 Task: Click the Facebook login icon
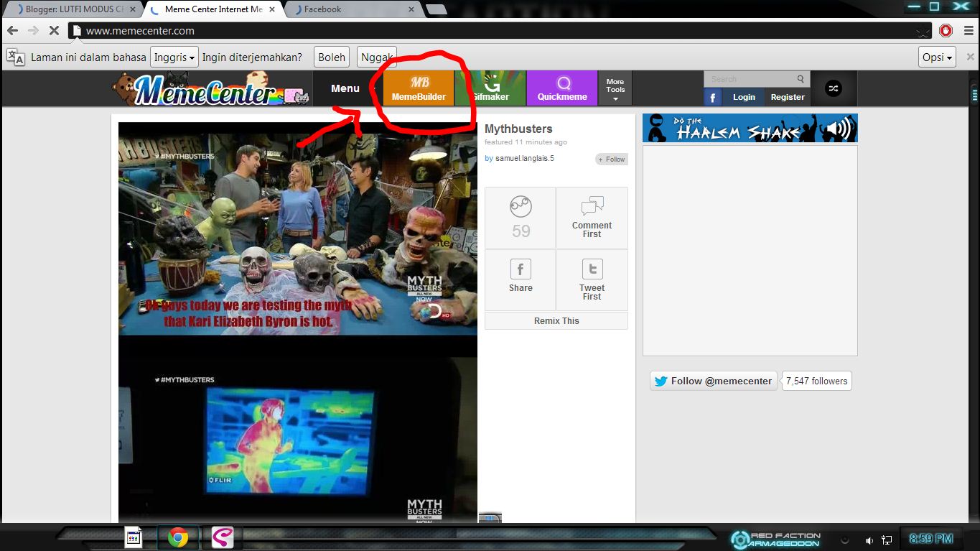pyautogui.click(x=712, y=97)
